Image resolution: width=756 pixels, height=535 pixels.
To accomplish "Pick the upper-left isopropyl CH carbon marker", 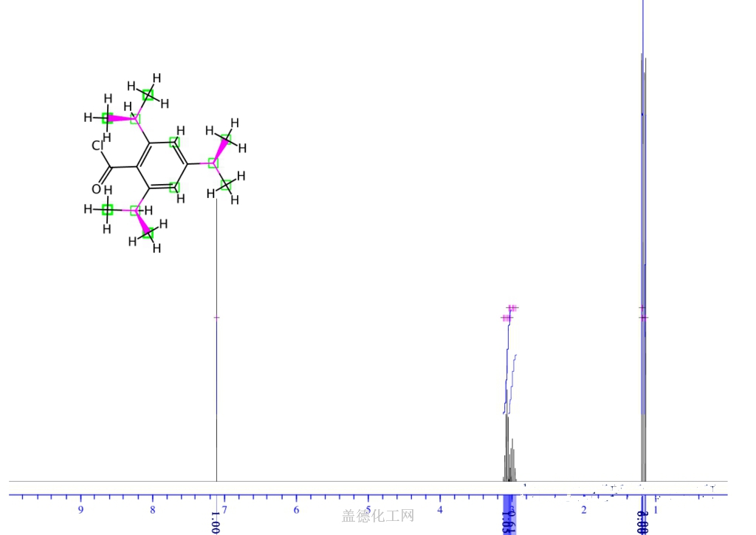I will pos(136,119).
